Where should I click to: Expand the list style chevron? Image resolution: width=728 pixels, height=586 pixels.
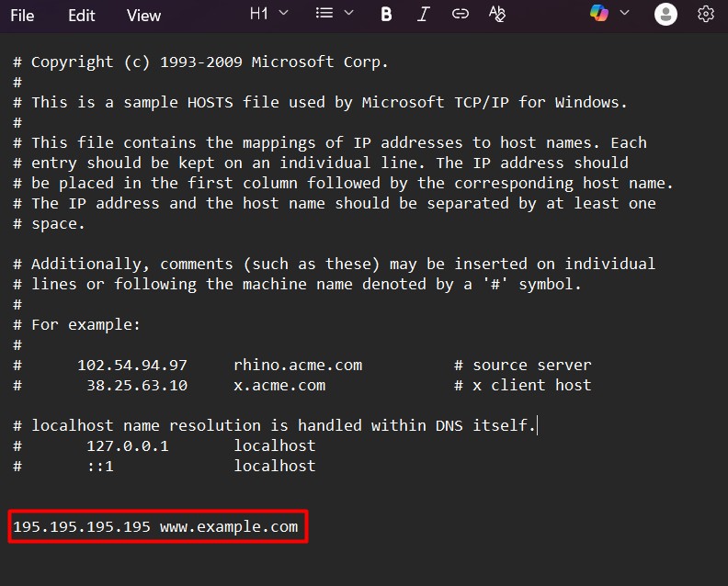[348, 14]
